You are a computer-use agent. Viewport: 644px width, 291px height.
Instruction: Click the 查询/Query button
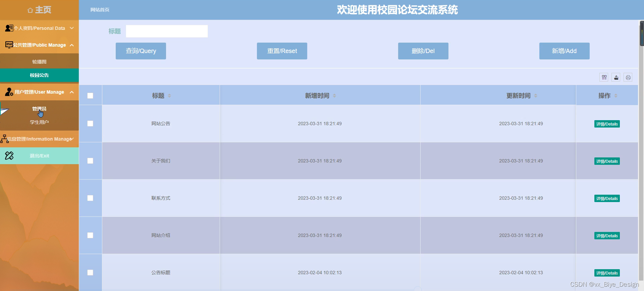tap(141, 51)
